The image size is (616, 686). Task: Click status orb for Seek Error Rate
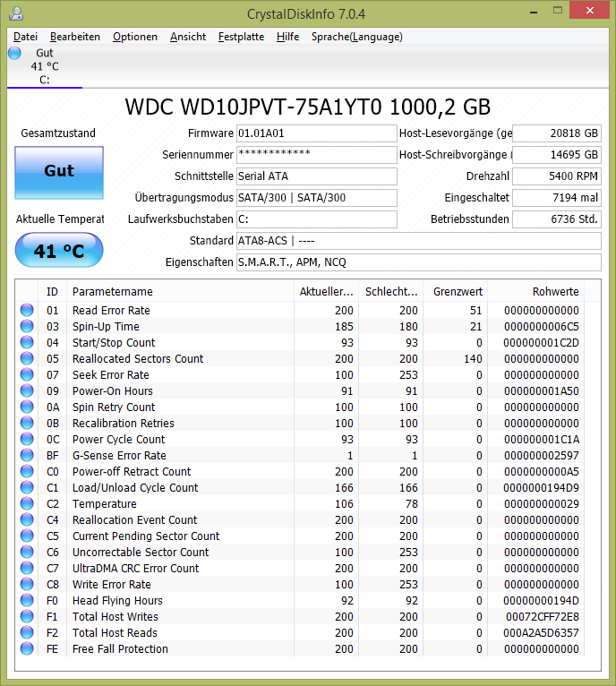27,374
